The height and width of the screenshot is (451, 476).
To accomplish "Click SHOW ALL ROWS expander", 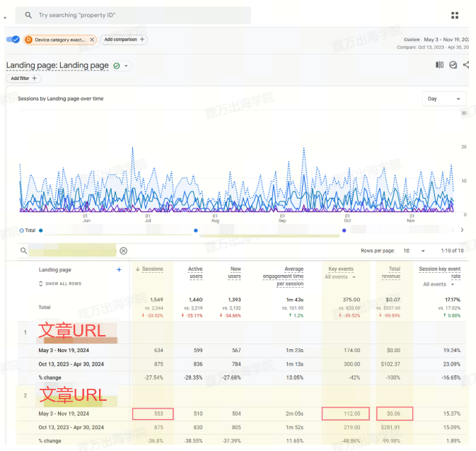I will 60,283.
